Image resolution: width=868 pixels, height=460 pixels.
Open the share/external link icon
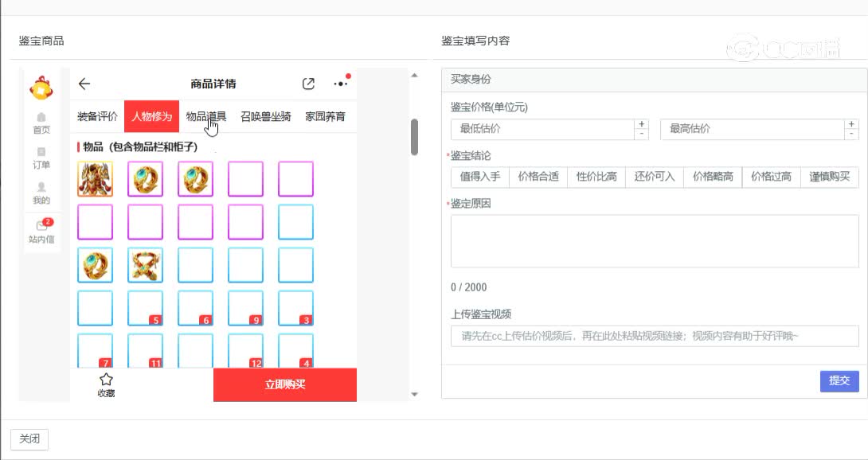coord(308,84)
